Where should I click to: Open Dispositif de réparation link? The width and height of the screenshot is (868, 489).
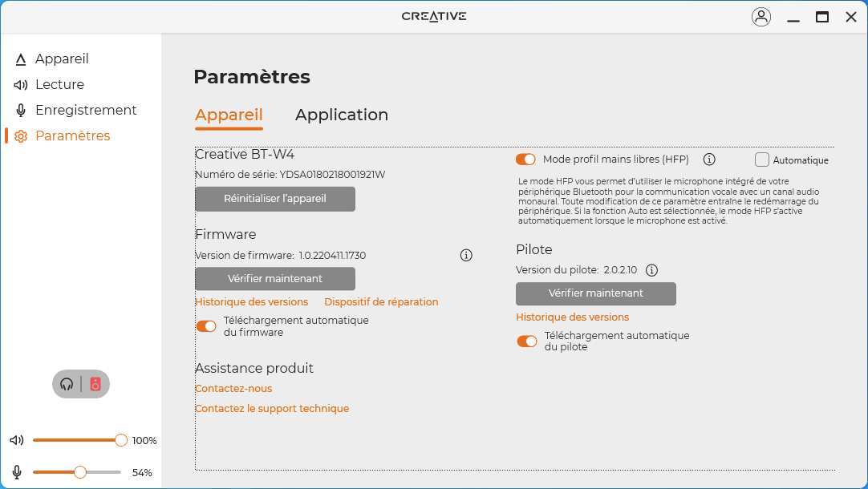381,302
